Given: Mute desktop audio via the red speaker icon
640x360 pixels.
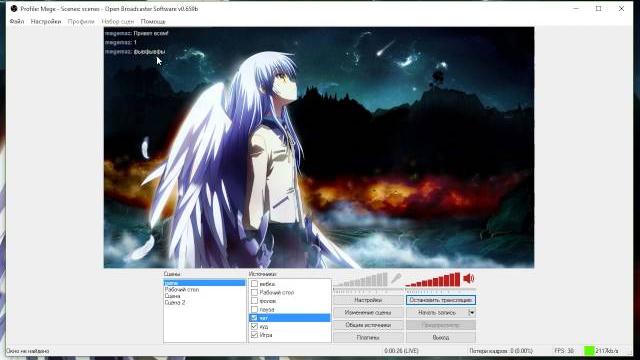Looking at the screenshot, I should coord(469,278).
